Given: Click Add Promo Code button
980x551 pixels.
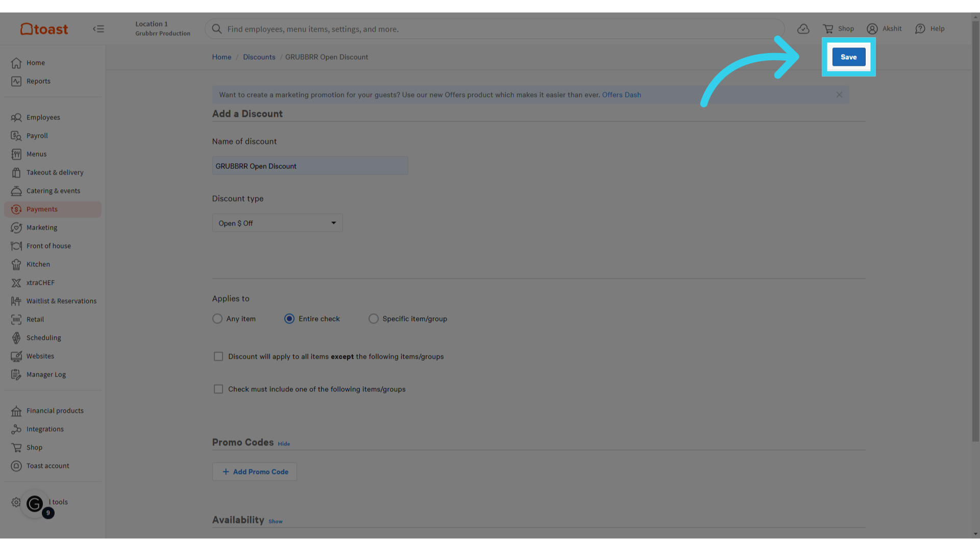Looking at the screenshot, I should (255, 472).
